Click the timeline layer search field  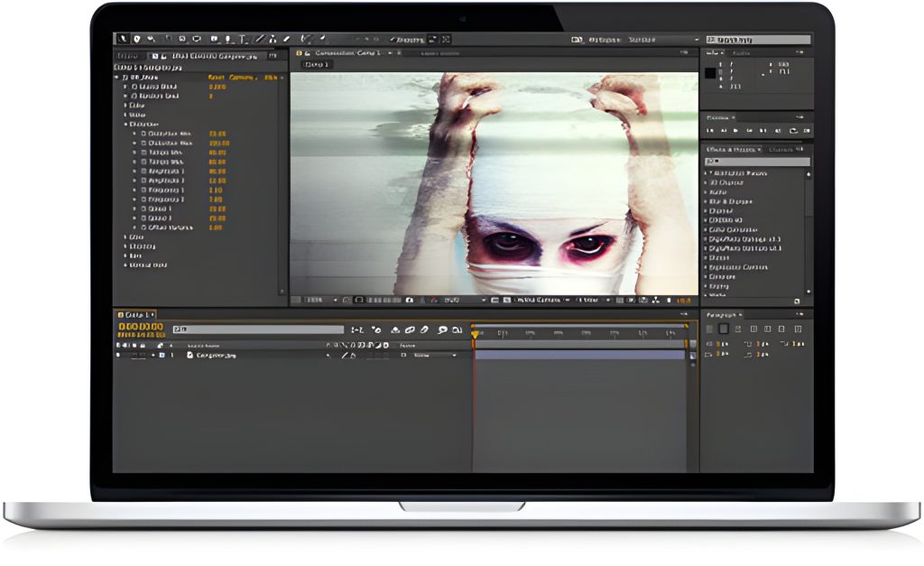pyautogui.click(x=258, y=329)
